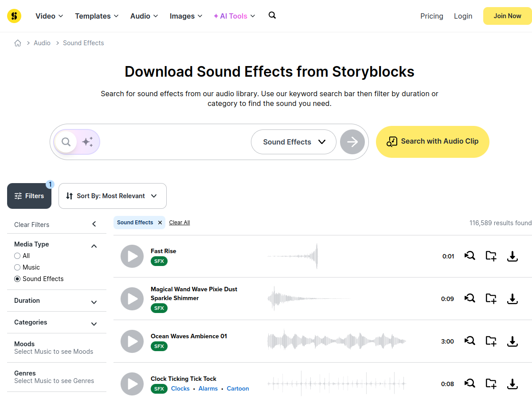Screen dimensions: 532x399
Task: Add Fast Rise to a folder
Action: click(x=491, y=256)
